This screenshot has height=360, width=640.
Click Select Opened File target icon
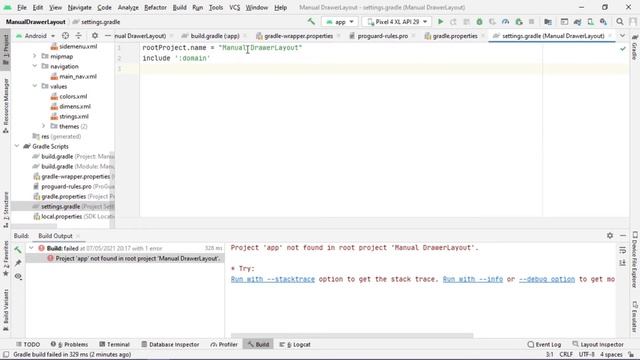click(65, 36)
